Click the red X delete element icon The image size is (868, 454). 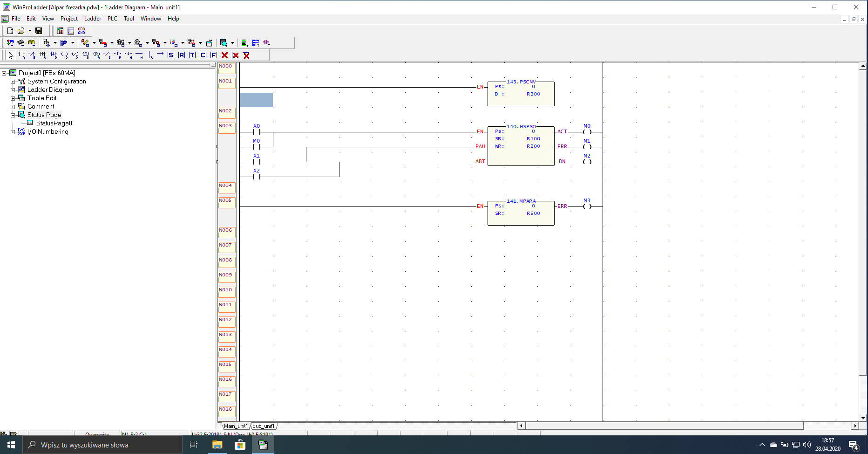pos(224,55)
